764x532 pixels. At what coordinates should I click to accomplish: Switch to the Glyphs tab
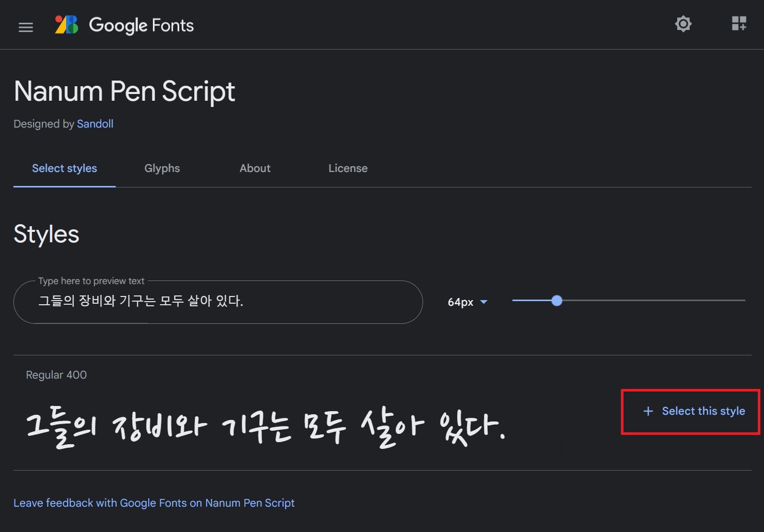[162, 168]
